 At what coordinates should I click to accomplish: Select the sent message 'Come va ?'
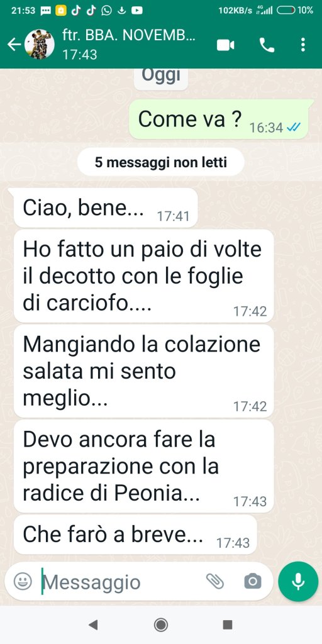pos(219,119)
